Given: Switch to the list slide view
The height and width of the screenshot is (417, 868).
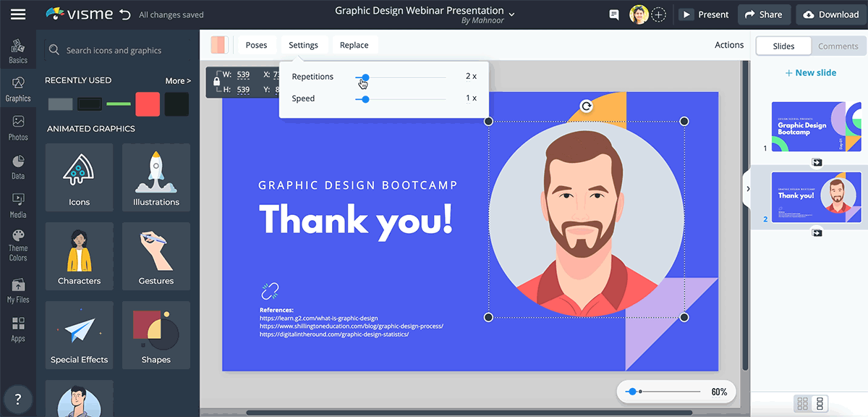Looking at the screenshot, I should [x=820, y=403].
